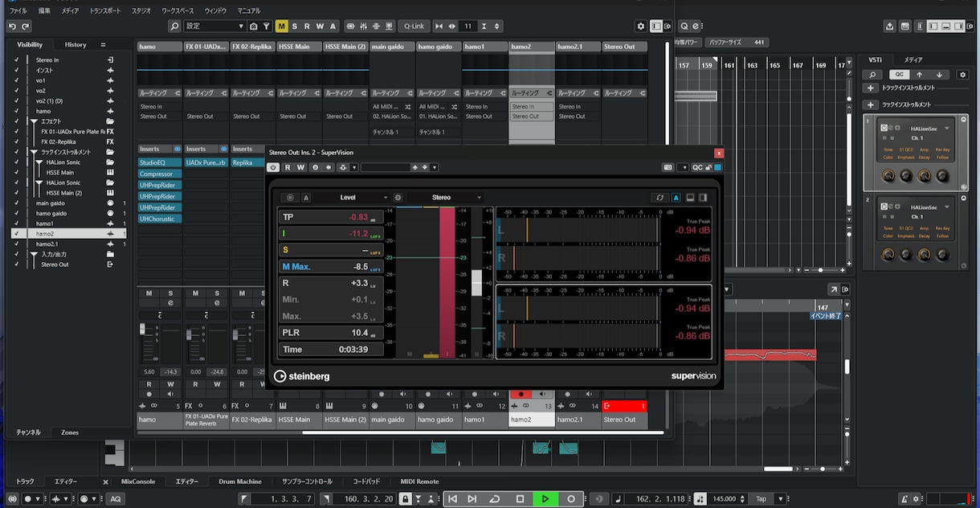Activate the cycle loop transport button
The image size is (980, 508).
pos(496,499)
